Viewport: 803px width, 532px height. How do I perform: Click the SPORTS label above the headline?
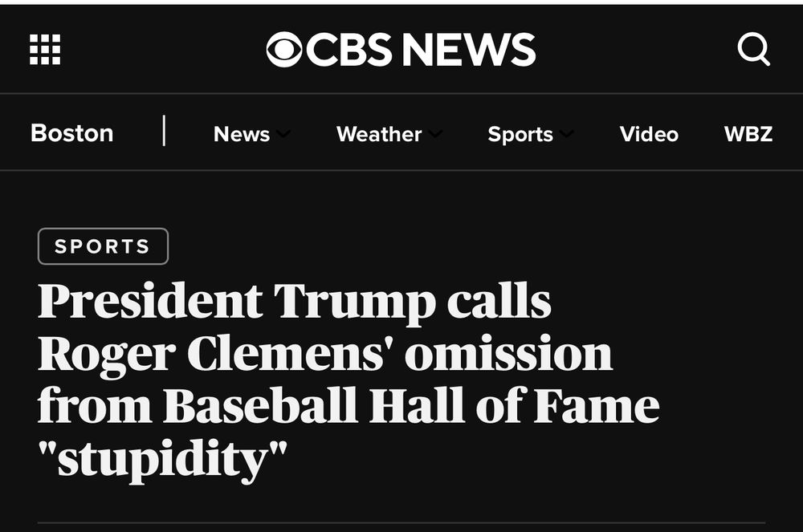tap(102, 246)
